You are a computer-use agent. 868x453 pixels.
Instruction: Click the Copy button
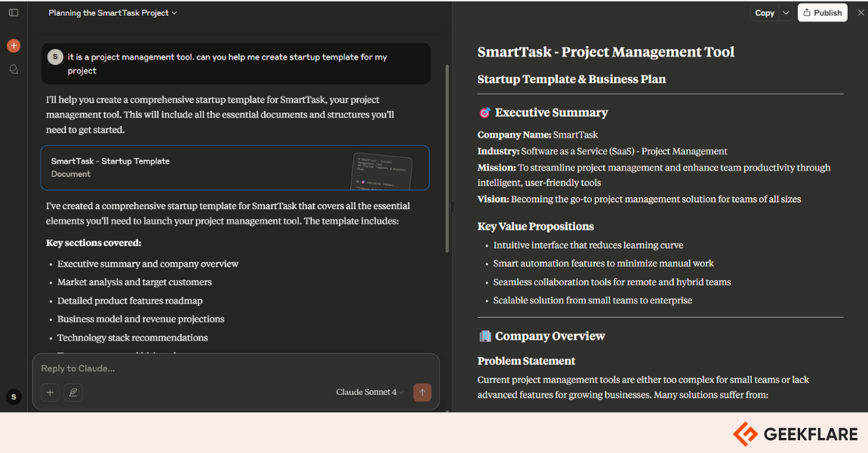tap(765, 13)
